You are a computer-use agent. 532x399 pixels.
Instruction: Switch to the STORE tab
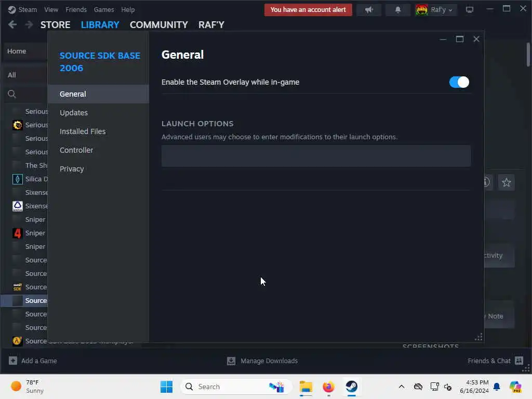click(55, 25)
